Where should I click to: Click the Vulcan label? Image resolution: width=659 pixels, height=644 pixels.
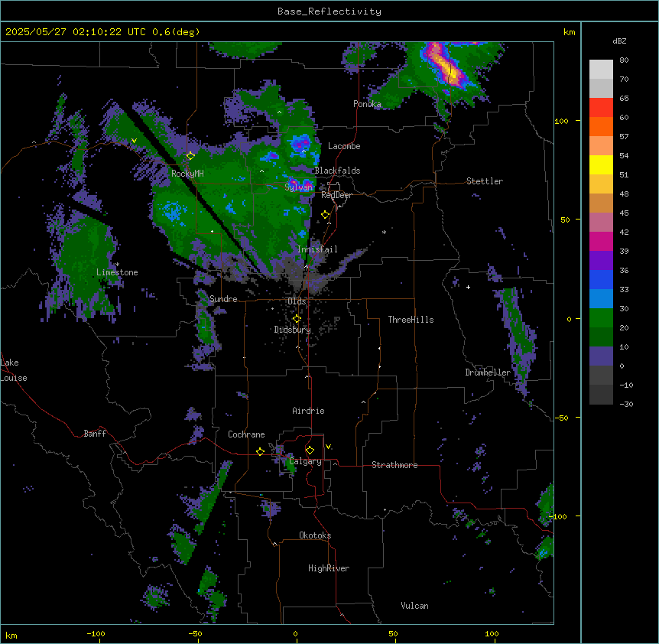[415, 606]
